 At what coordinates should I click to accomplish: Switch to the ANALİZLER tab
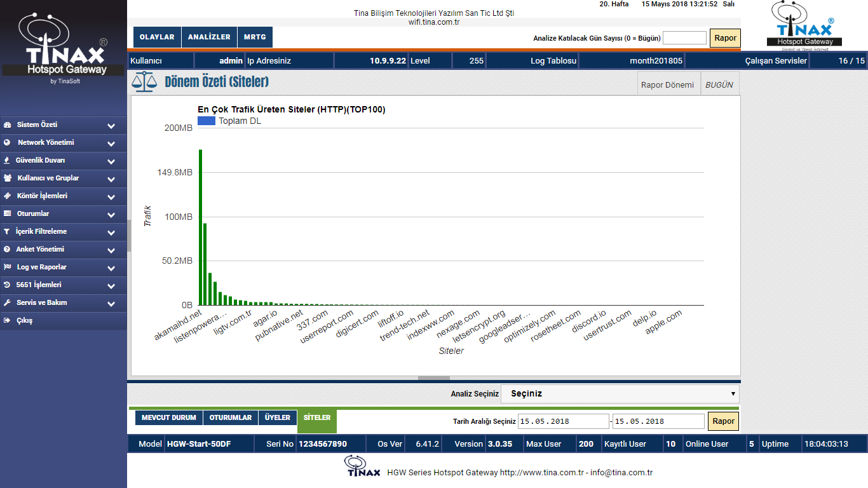tap(209, 37)
